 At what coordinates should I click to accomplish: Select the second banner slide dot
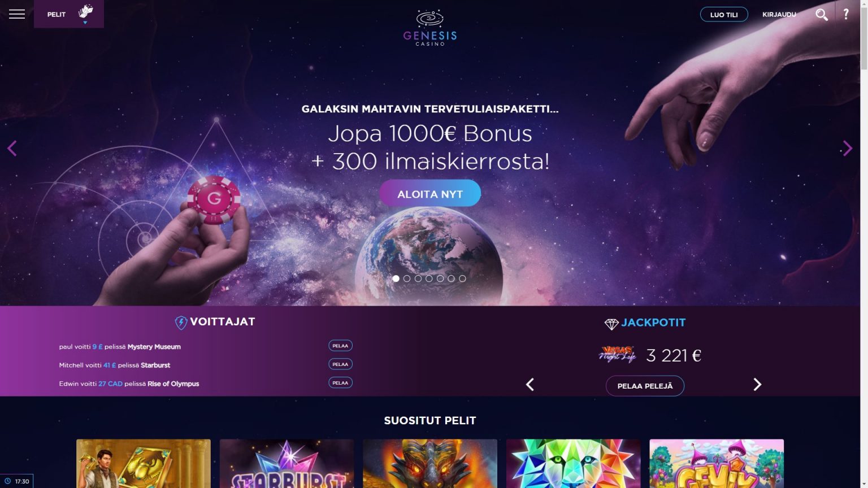(407, 278)
